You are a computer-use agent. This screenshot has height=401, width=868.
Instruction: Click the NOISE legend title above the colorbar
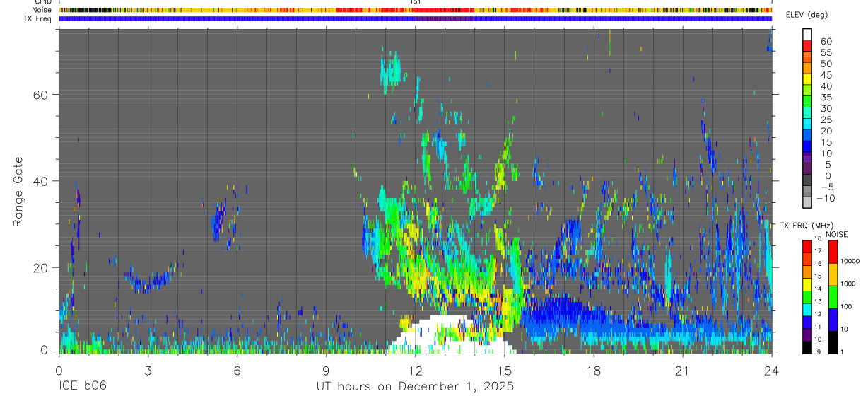pyautogui.click(x=838, y=234)
